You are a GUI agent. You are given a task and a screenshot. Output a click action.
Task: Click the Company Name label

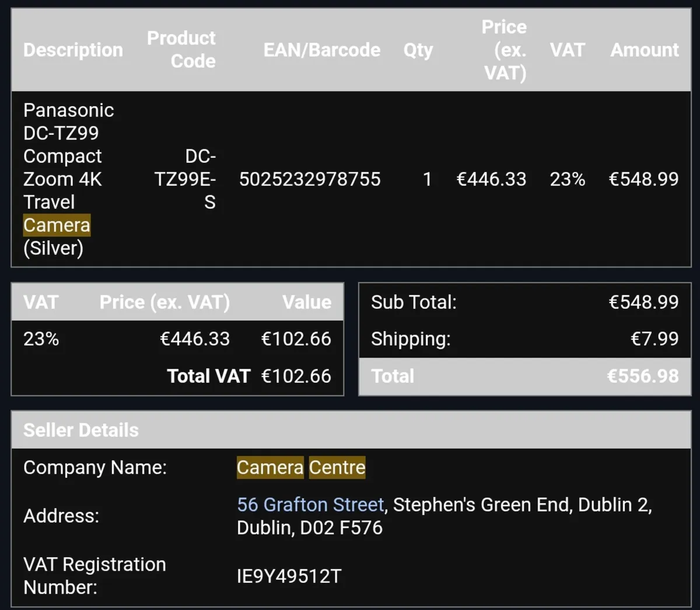[x=94, y=468]
